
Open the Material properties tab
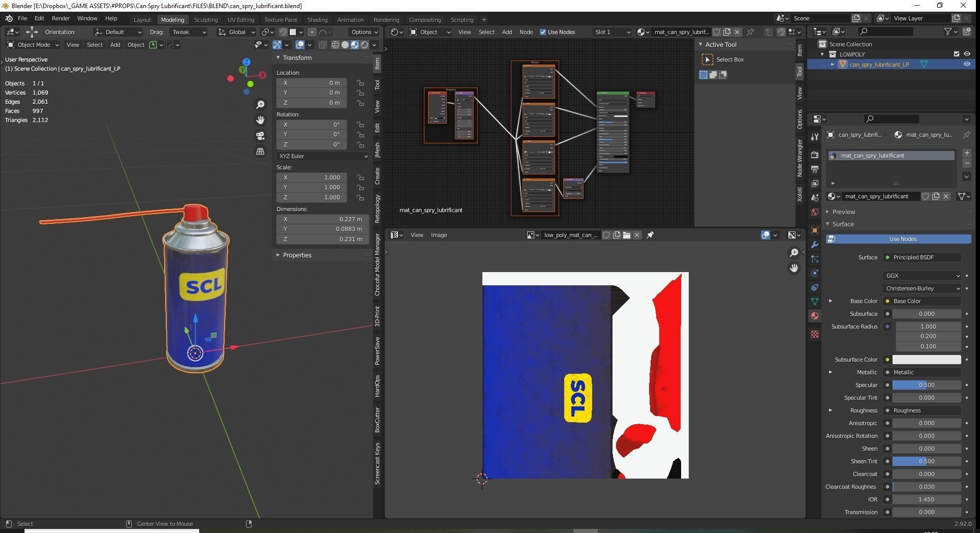tap(815, 316)
